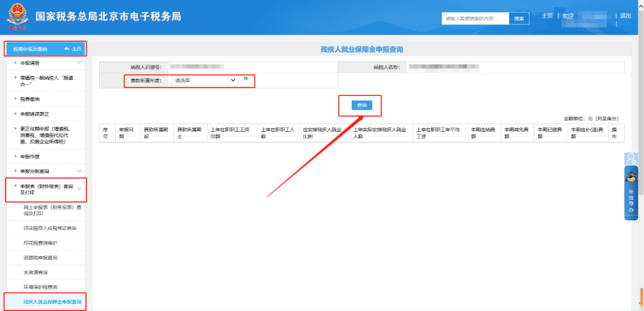Click the 国家税务总局北京市电子税务局 site title
The width and height of the screenshot is (644, 311).
point(108,17)
